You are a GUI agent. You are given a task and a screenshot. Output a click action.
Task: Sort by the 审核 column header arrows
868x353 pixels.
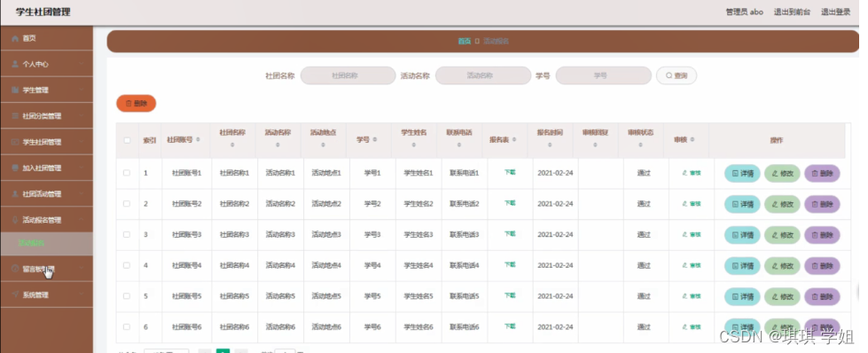(x=692, y=140)
